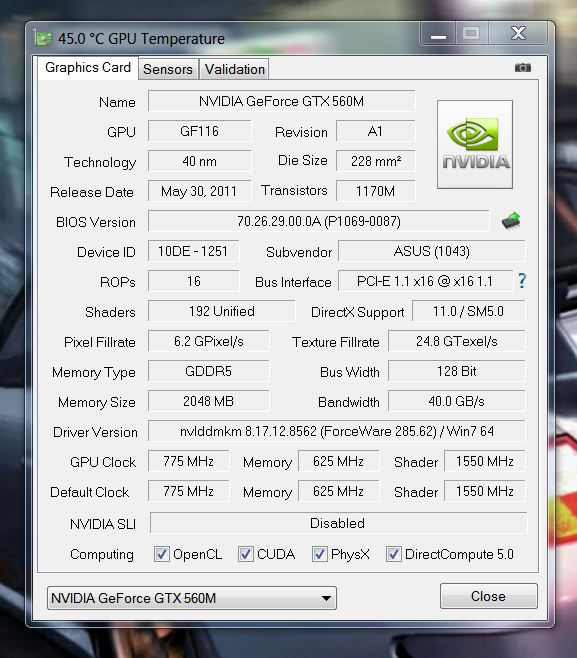Click the ROPs field showing 16
577x658 pixels.
[193, 281]
